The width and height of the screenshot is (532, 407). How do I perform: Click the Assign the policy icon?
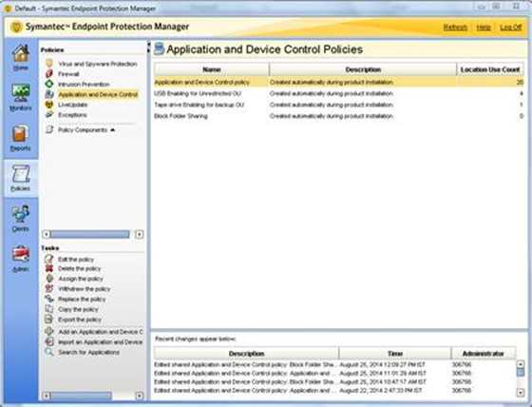pos(49,279)
